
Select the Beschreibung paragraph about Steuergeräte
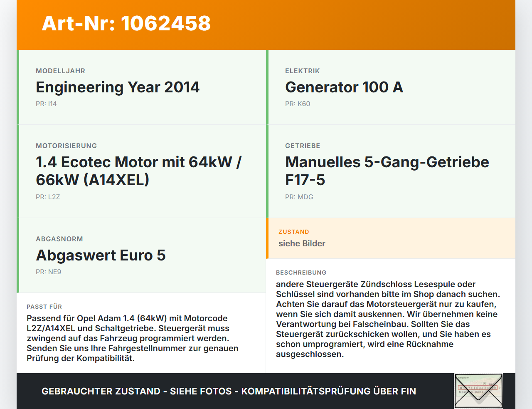[388, 319]
